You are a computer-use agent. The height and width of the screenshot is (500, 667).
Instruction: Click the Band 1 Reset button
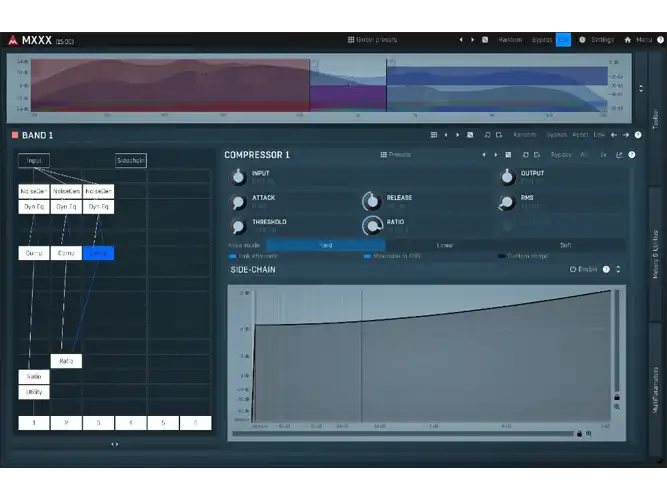[x=580, y=135]
